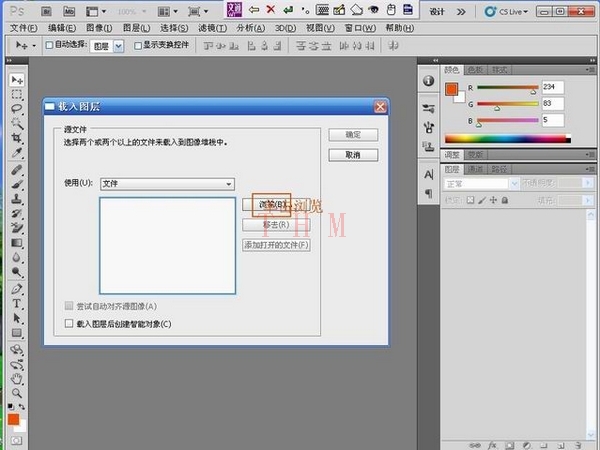This screenshot has height=450, width=600.
Task: Select the Clone Stamp tool
Action: pos(16,199)
